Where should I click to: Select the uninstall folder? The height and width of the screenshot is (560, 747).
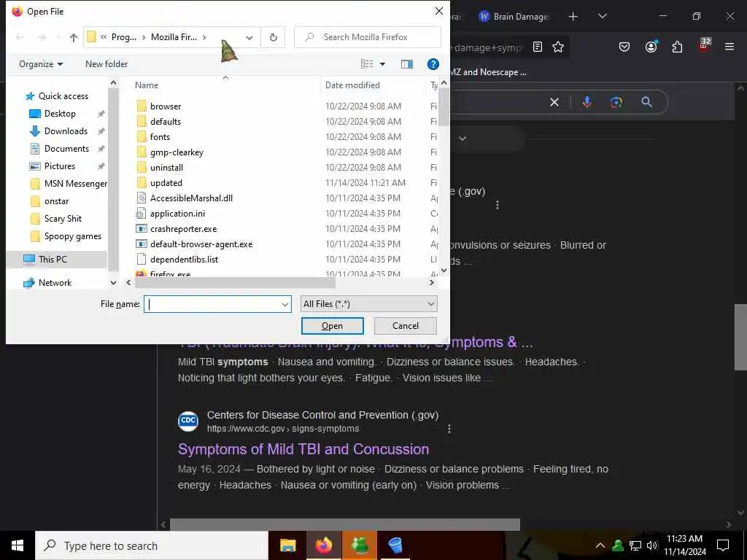pyautogui.click(x=166, y=168)
